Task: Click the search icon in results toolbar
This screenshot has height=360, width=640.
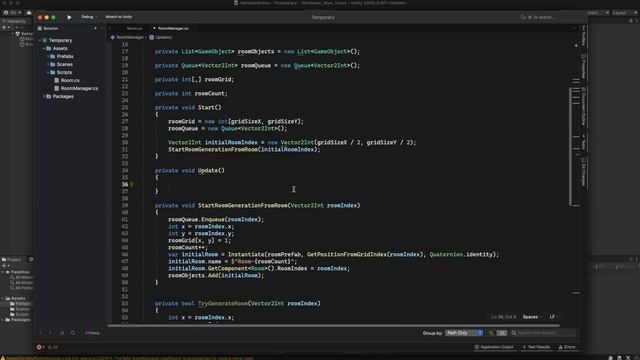Action: 73,333
